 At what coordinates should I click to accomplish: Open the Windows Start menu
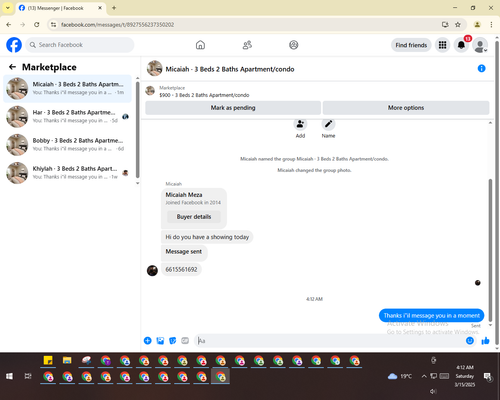click(9, 376)
